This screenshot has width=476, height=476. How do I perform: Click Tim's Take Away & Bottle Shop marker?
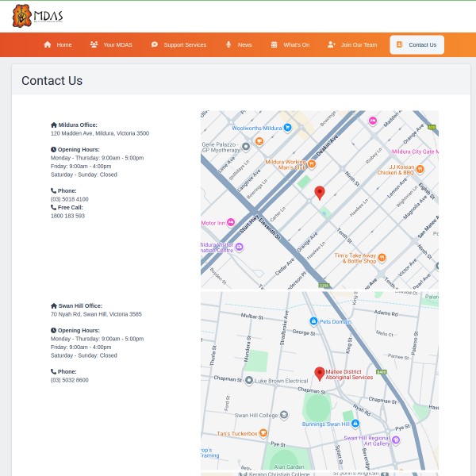[382, 257]
